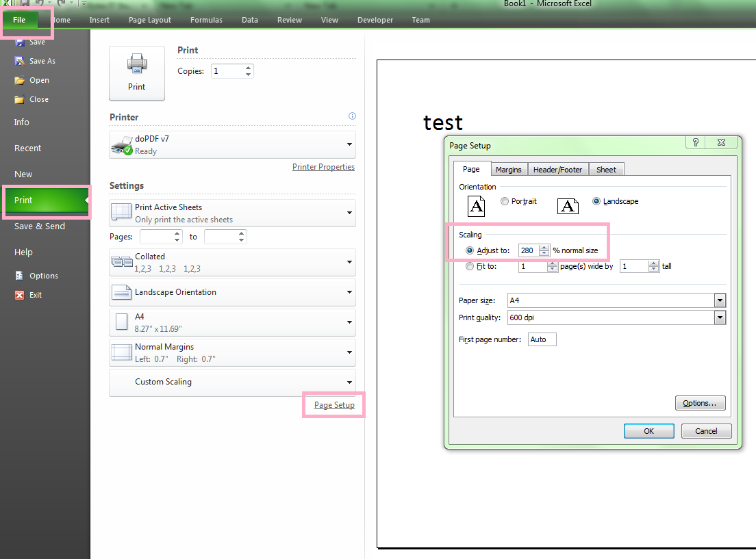Open the Insert ribbon tab
Image resolution: width=756 pixels, height=559 pixels.
coord(99,20)
